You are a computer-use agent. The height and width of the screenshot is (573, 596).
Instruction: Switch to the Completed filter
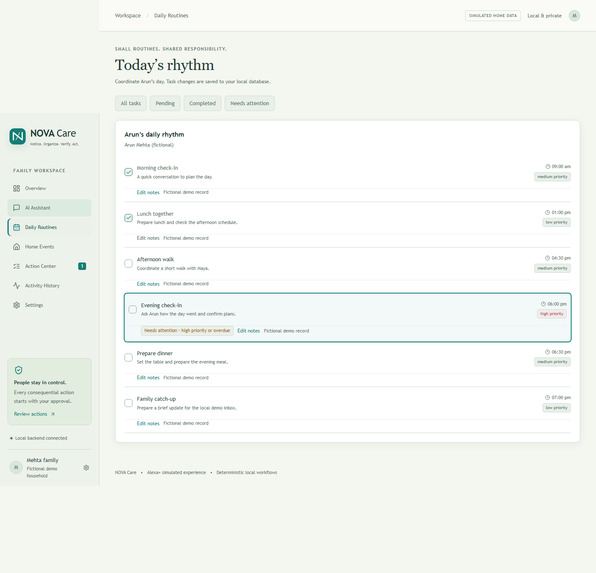pos(203,103)
